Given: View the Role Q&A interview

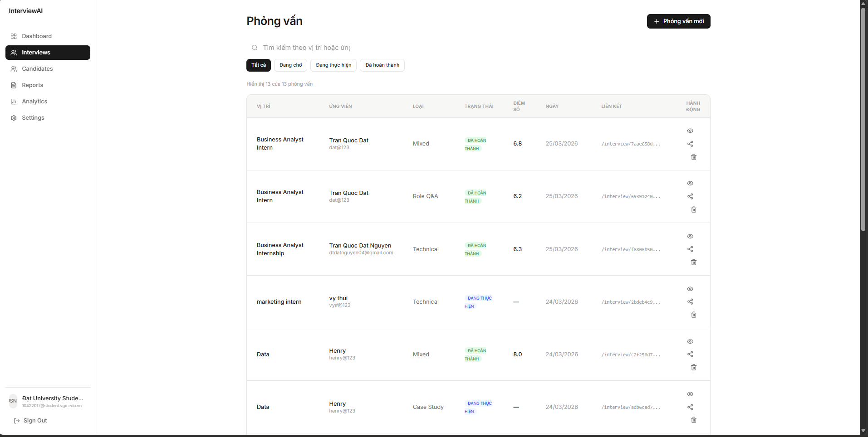Looking at the screenshot, I should coord(690,183).
